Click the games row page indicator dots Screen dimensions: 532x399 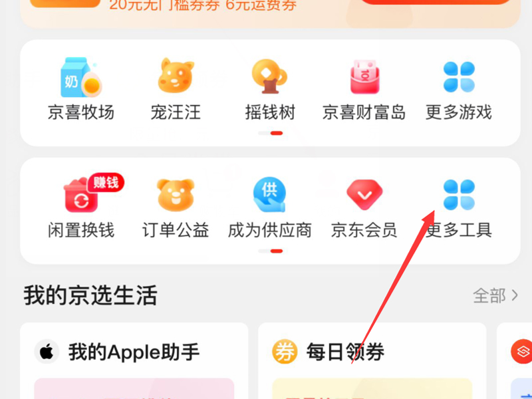(271, 134)
